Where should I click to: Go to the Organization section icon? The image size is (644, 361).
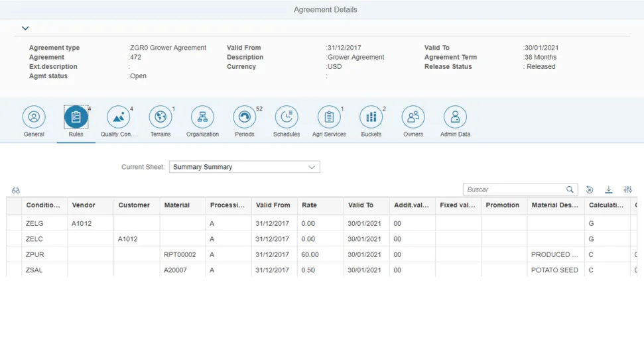[202, 117]
